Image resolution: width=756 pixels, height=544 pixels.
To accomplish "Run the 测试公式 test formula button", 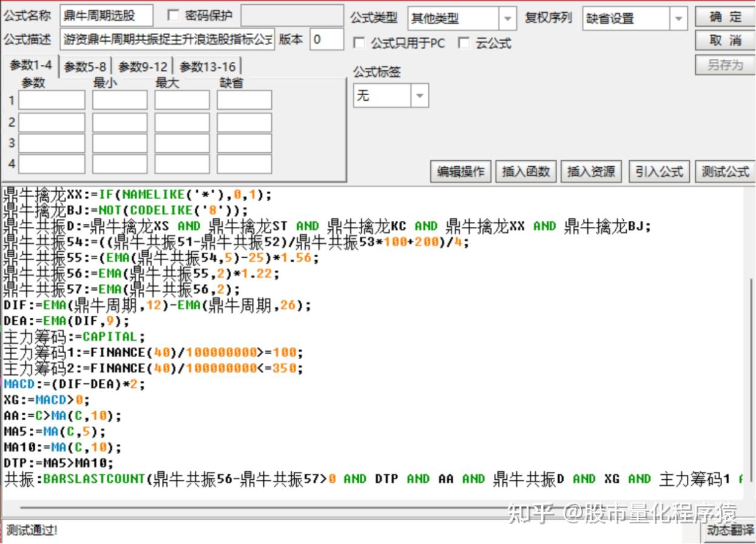I will pyautogui.click(x=724, y=172).
